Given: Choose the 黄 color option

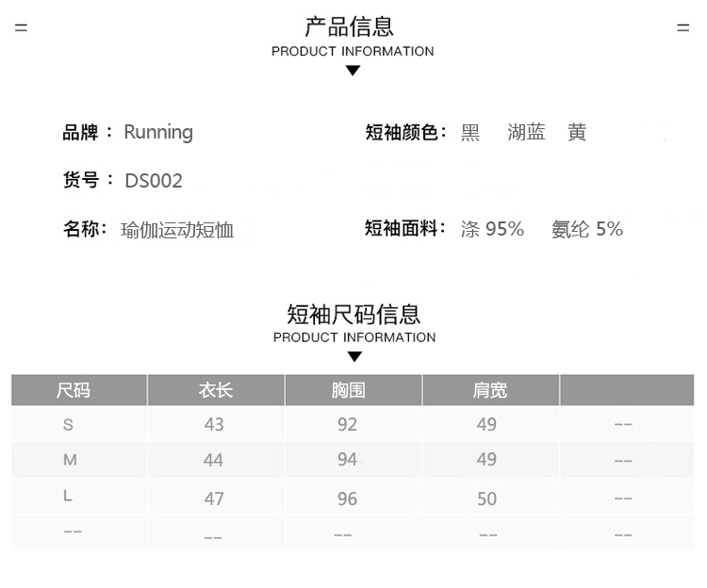Looking at the screenshot, I should [577, 133].
